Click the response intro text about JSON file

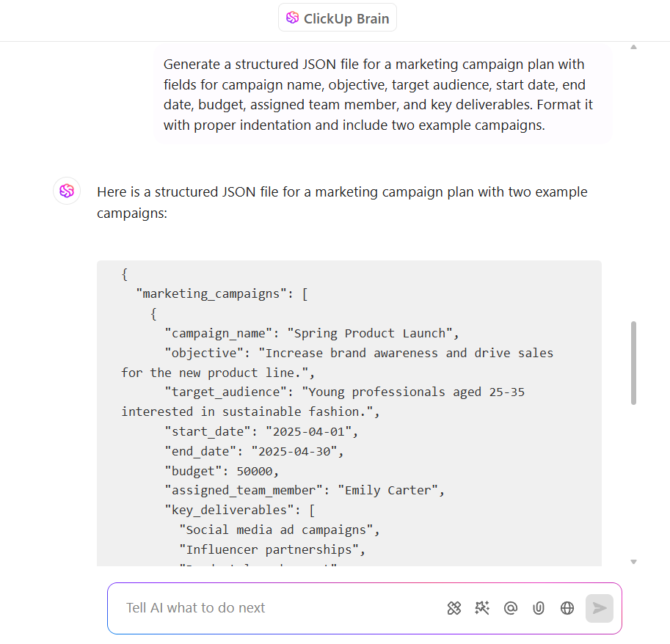tap(342, 202)
